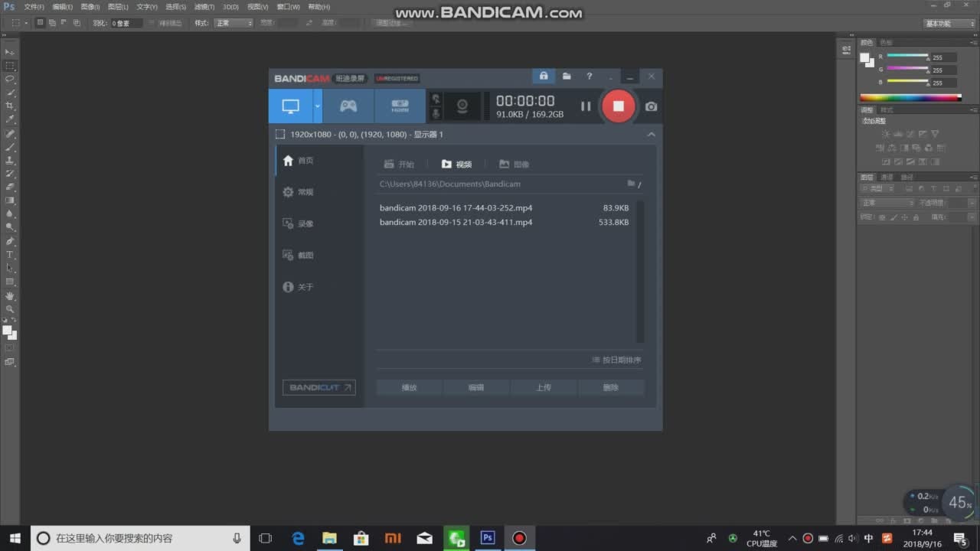Open the 基本功能 workspace dropdown
Screen dimensions: 980x551
click(949, 24)
